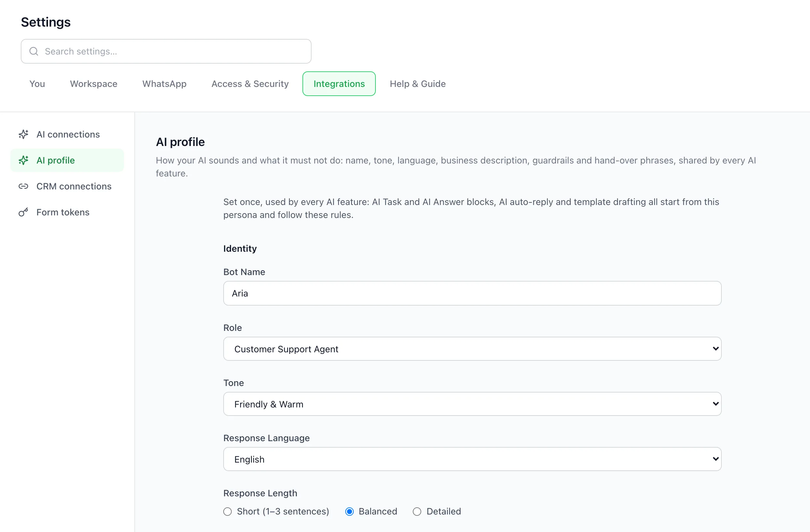Click the Response Length label
810x532 pixels.
click(x=260, y=493)
